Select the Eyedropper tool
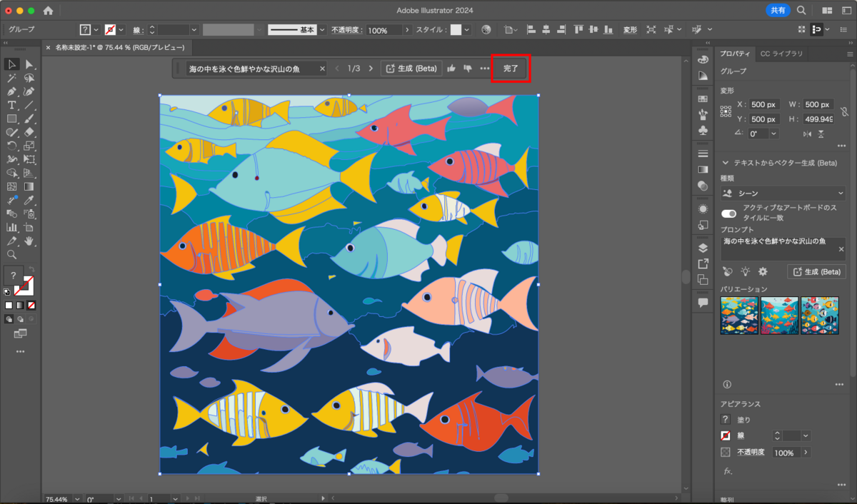The image size is (857, 504). 29,200
